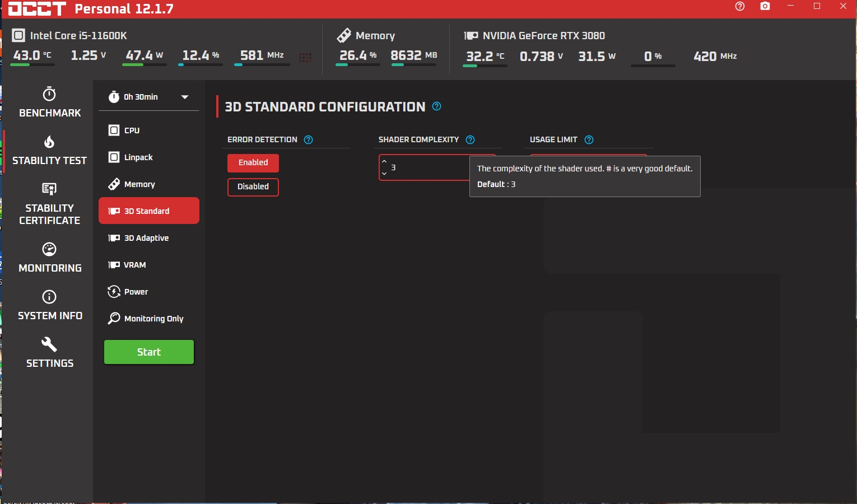
Task: Set error detection to Disabled
Action: (x=253, y=187)
